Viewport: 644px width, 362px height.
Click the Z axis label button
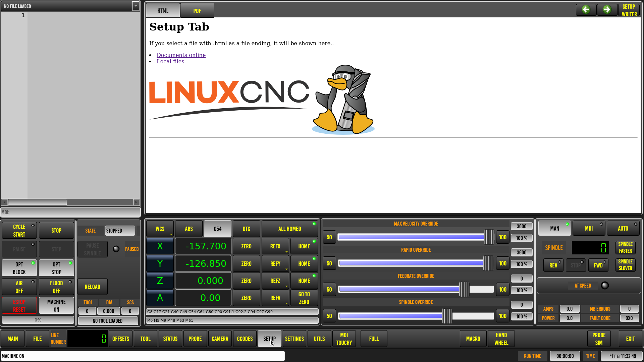[x=160, y=281]
